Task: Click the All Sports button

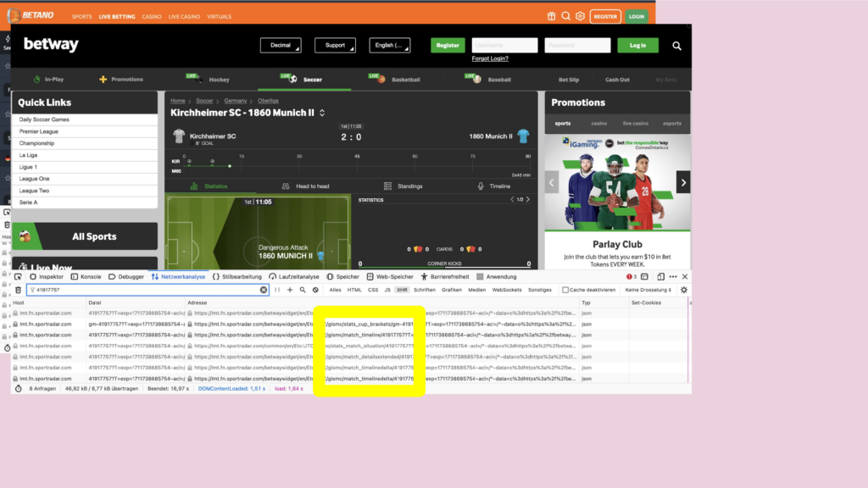Action: (x=85, y=236)
